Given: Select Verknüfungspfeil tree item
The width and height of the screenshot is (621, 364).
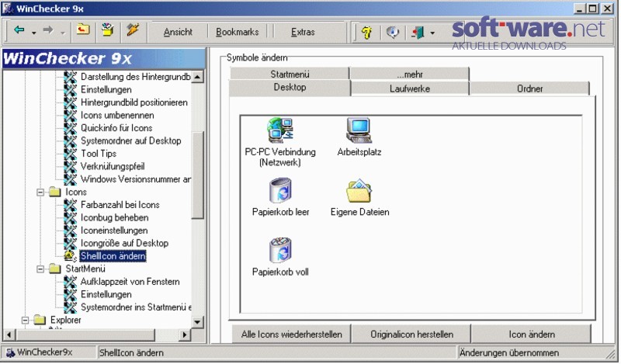Looking at the screenshot, I should point(113,166).
